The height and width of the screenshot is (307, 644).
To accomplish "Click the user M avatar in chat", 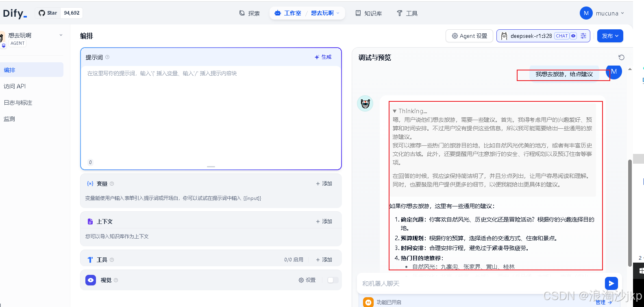I will [x=614, y=72].
